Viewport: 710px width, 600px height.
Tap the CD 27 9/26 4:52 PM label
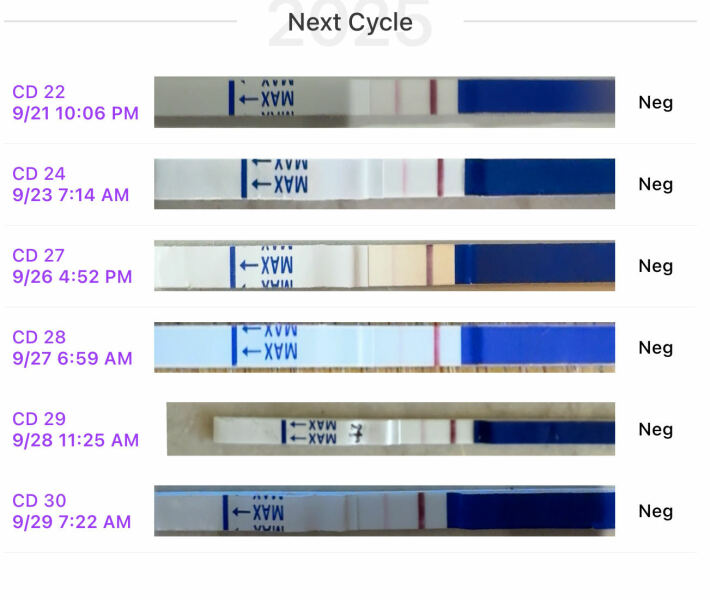coord(72,266)
